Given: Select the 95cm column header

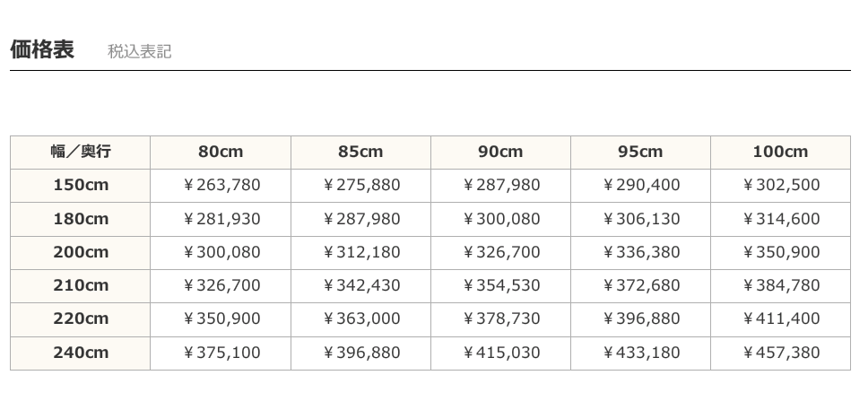Looking at the screenshot, I should point(640,152).
